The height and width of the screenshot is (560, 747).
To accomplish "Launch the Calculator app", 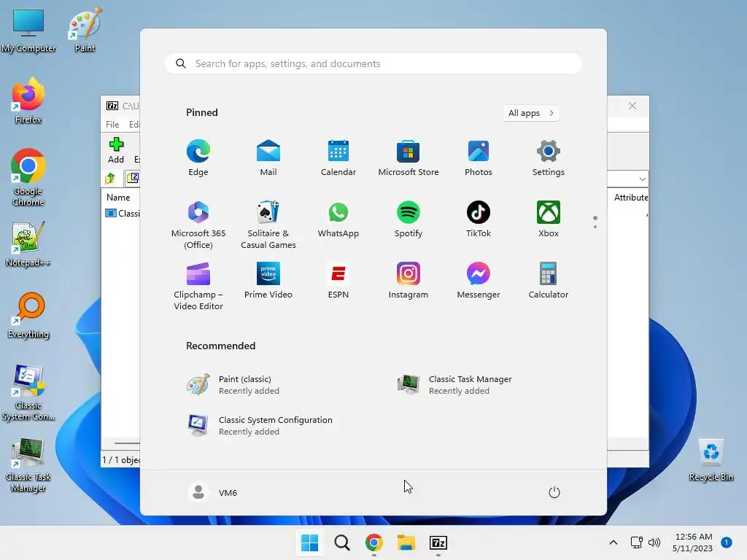I will click(x=549, y=281).
